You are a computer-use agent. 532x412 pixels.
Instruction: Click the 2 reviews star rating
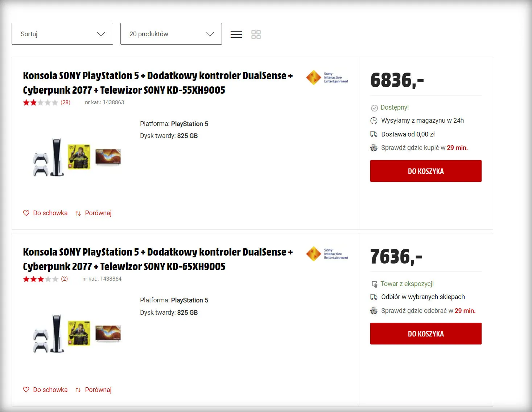tap(45, 279)
